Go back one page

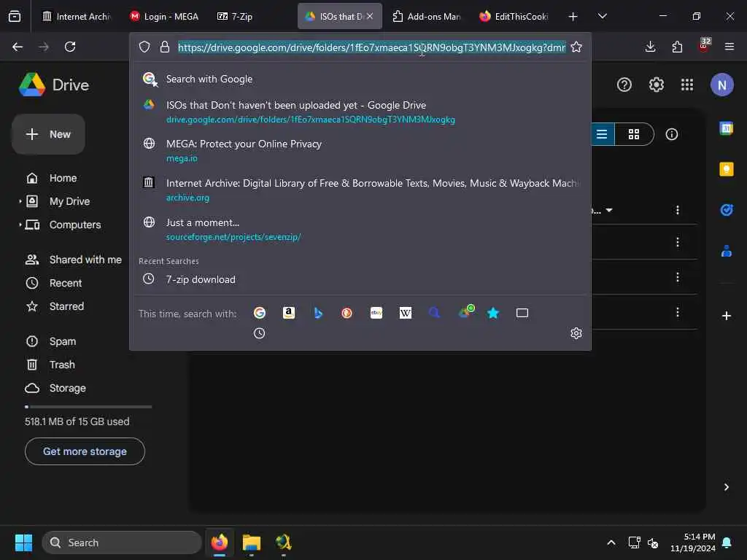(18, 47)
